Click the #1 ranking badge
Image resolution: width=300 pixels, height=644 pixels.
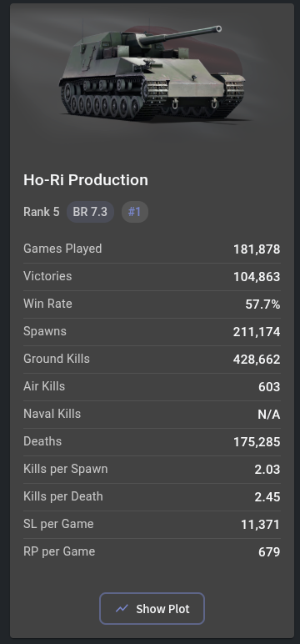pyautogui.click(x=135, y=212)
